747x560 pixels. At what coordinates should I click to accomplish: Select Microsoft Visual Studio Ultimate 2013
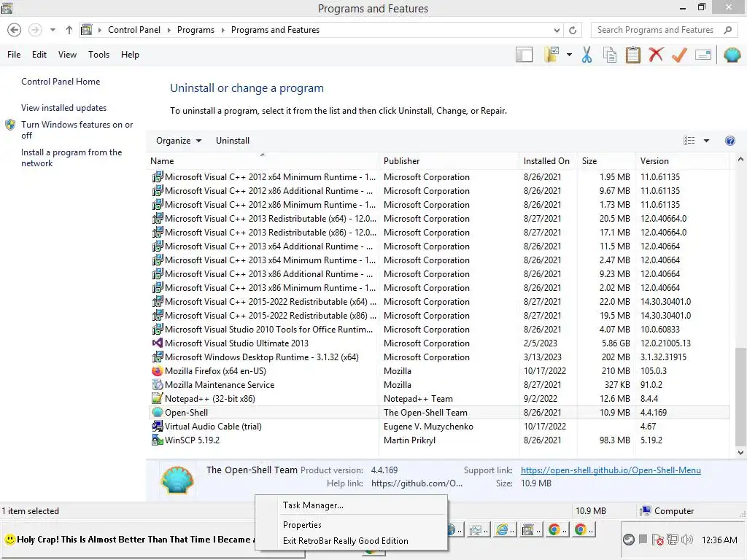point(438,343)
